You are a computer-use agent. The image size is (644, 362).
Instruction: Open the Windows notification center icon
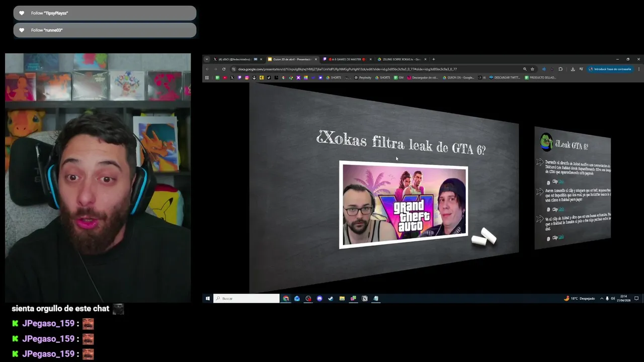click(x=636, y=299)
